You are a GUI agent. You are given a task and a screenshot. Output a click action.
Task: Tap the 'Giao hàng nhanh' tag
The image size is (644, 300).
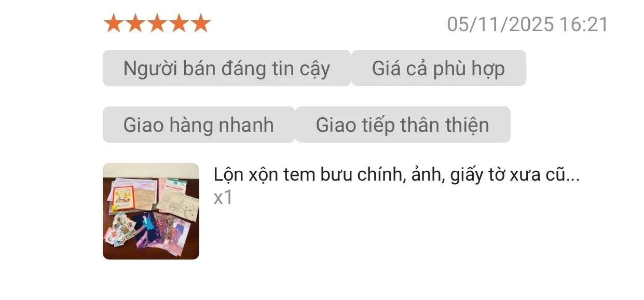point(199,125)
